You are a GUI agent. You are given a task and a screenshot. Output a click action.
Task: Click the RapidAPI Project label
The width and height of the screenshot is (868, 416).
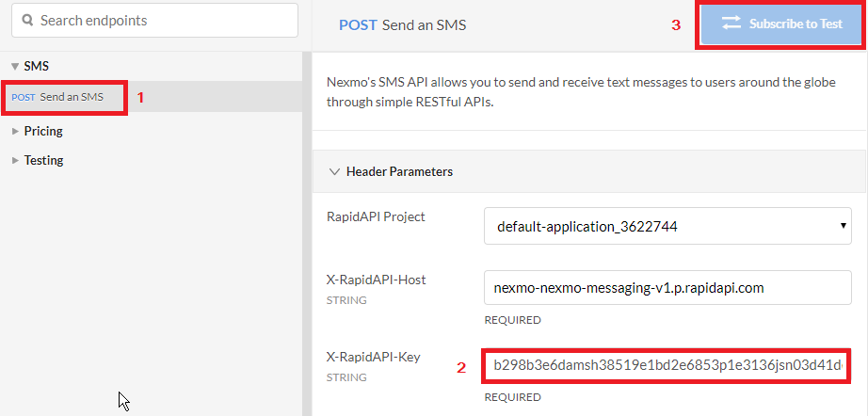376,216
